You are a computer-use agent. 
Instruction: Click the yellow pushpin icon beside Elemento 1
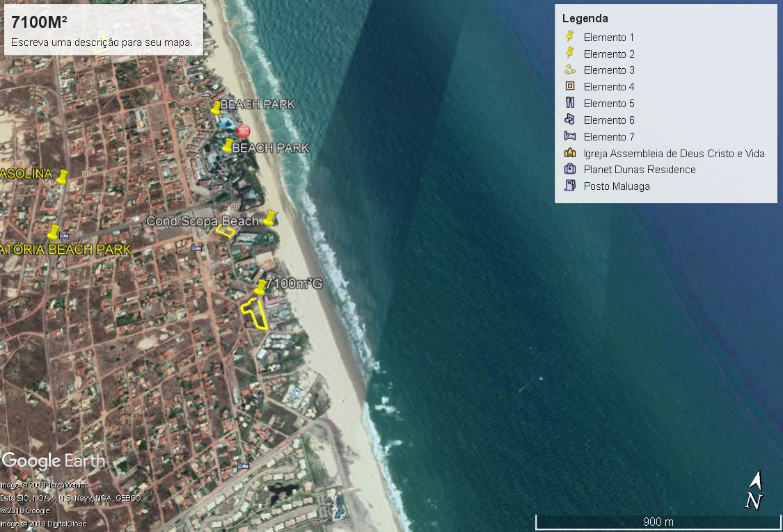coord(569,37)
